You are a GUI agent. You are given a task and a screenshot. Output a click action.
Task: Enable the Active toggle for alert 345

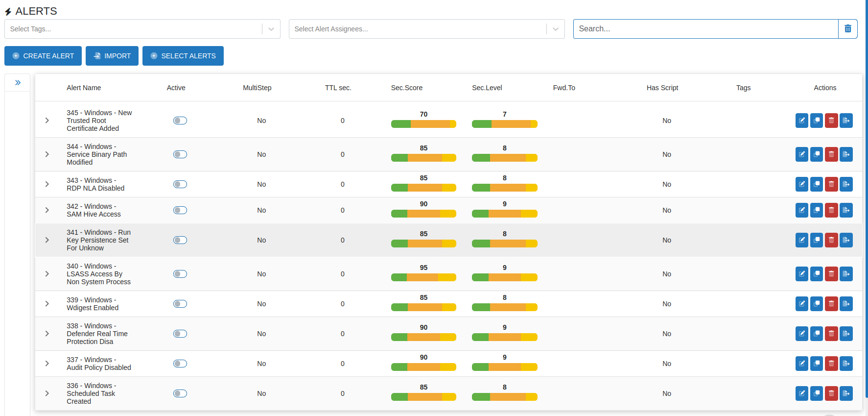pyautogui.click(x=180, y=121)
